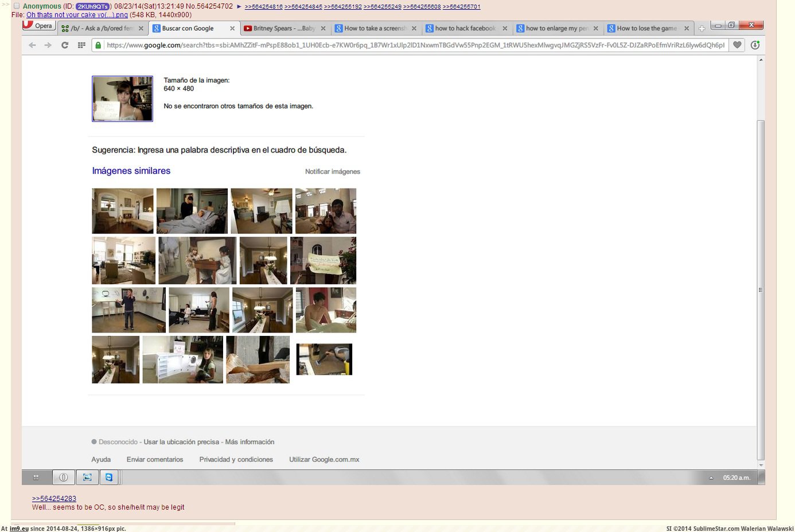The image size is (795, 532).
Task: Open the thumbnail with a white sign held up
Action: coord(323,261)
